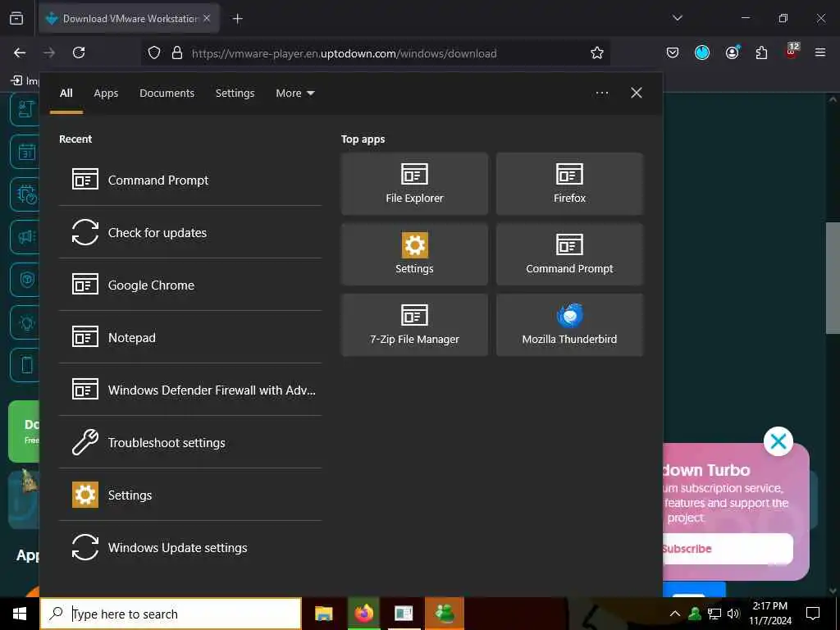Open File Explorer from the taskbar
This screenshot has width=840, height=630.
tap(323, 614)
